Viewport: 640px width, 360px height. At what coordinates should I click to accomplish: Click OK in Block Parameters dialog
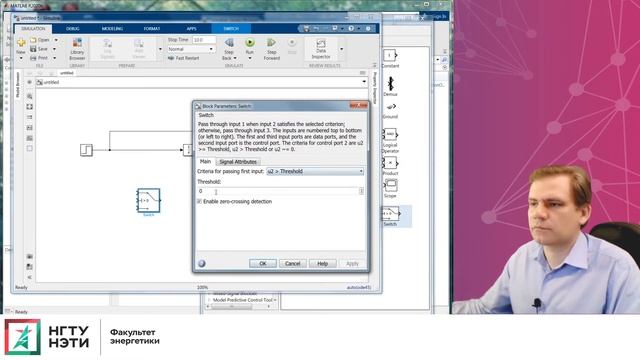point(262,264)
